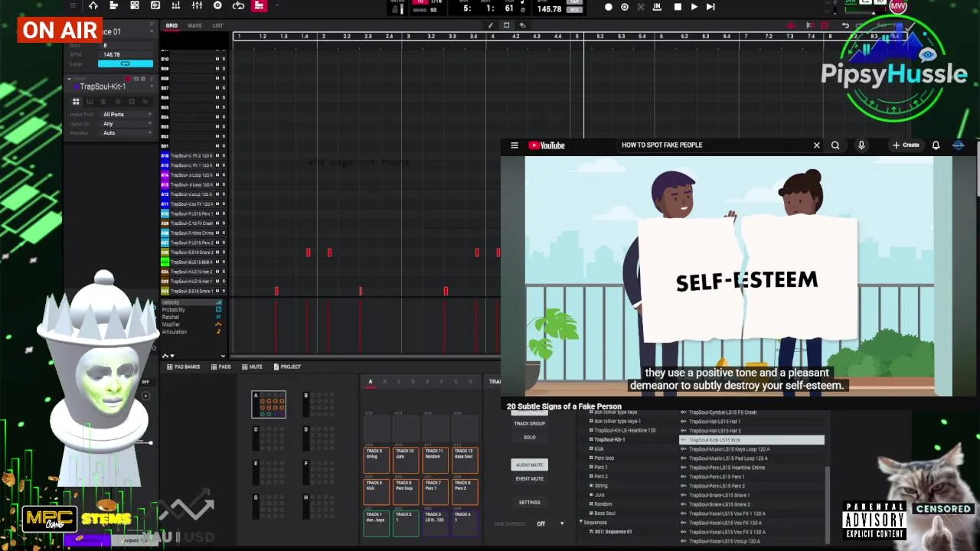Select the Probability lane icon
The height and width of the screenshot is (551, 980).
click(x=218, y=310)
